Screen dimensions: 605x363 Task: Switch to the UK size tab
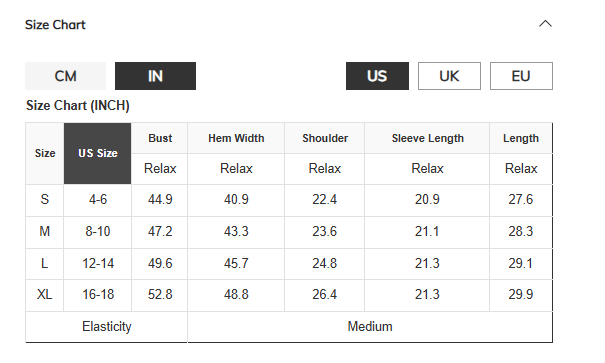(x=450, y=76)
